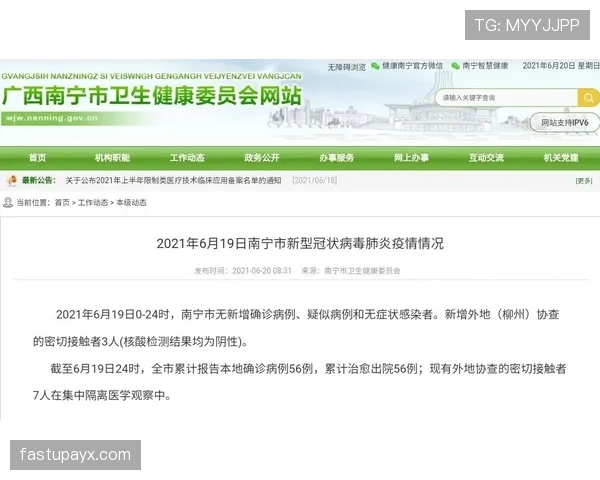The width and height of the screenshot is (600, 480).
Task: Go to 工作动态 in the breadcrumb
Action: point(93,202)
